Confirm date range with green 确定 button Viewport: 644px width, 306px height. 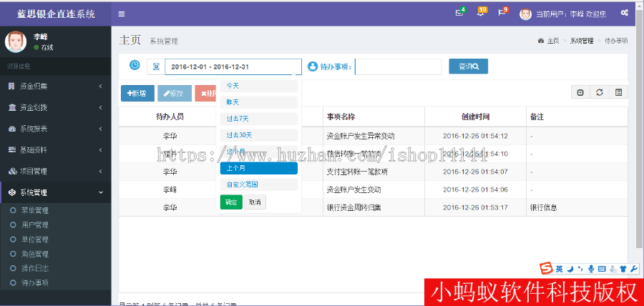pos(231,202)
